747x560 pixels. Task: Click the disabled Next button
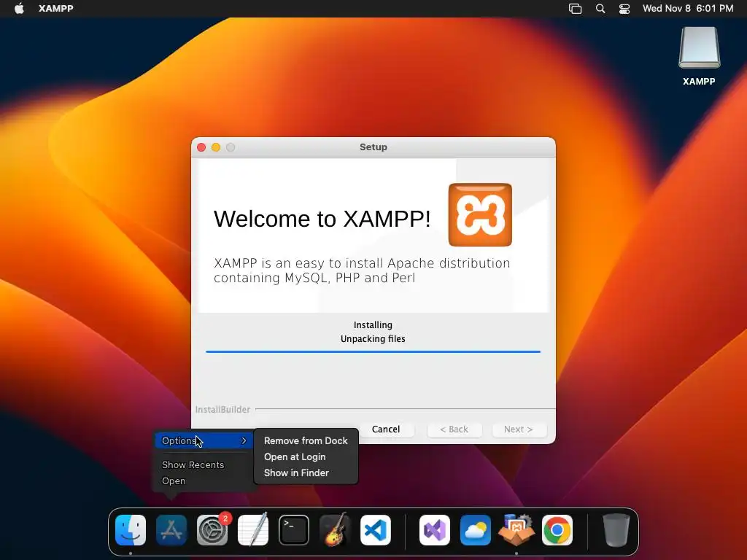tap(519, 429)
